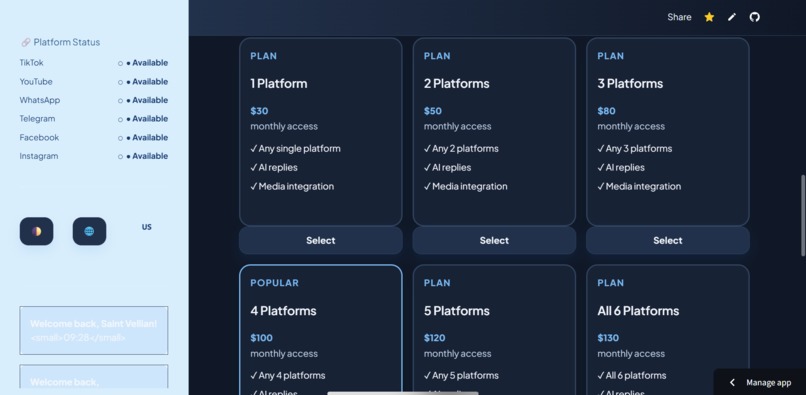806x395 pixels.
Task: Click the $50 price text
Action: pyautogui.click(x=433, y=111)
